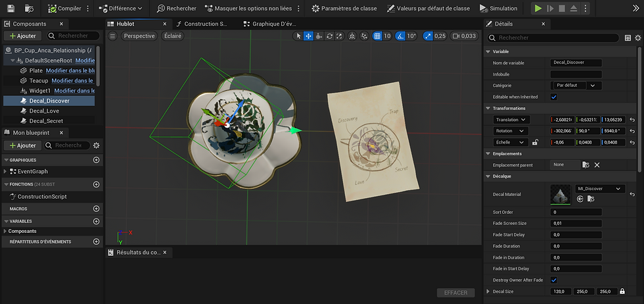The height and width of the screenshot is (304, 644).
Task: Add a new function with the plus icon in Fonctions
Action: [97, 184]
